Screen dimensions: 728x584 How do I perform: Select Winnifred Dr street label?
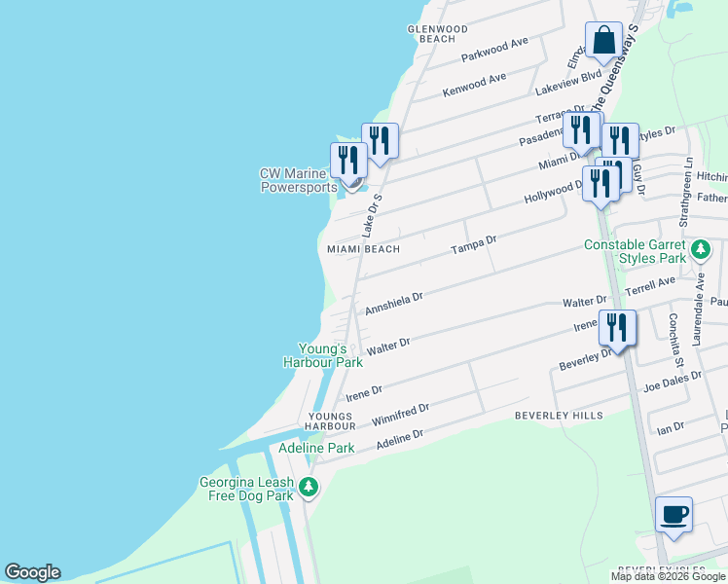pos(400,415)
